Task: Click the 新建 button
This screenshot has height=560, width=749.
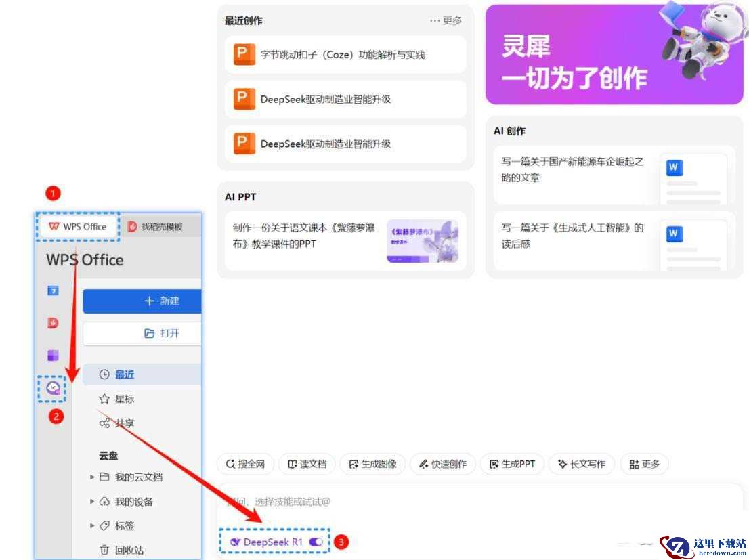Action: 142,301
